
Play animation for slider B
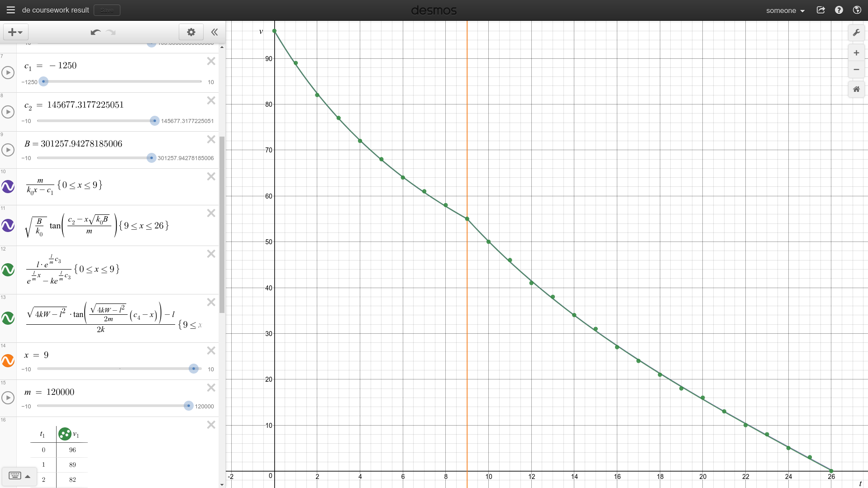[8, 150]
